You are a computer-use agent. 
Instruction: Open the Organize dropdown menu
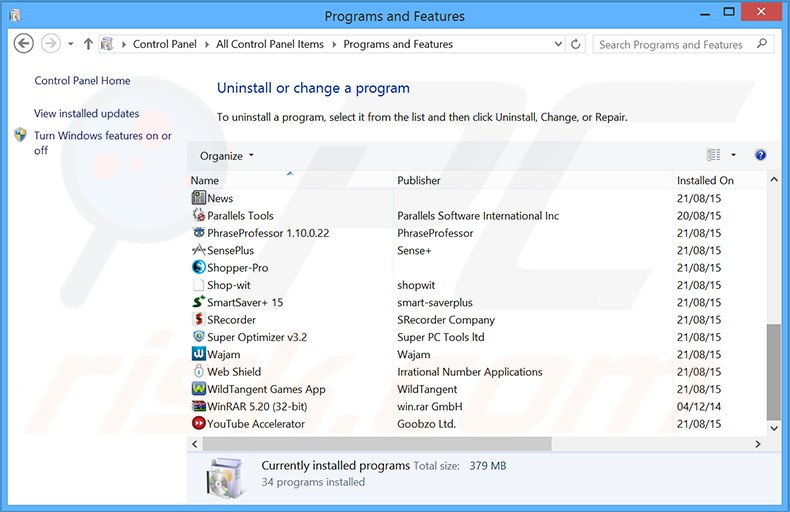click(x=226, y=156)
